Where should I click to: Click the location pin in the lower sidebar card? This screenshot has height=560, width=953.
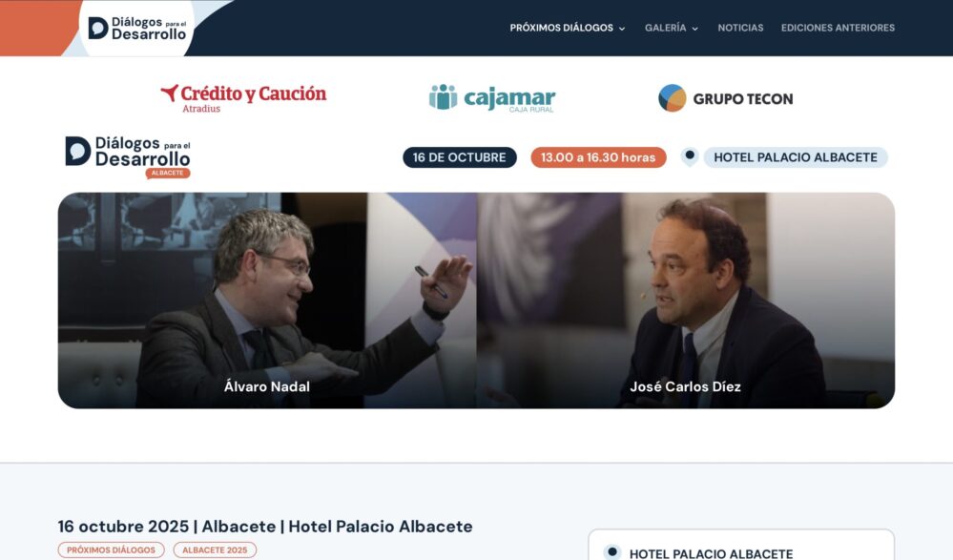click(x=612, y=552)
